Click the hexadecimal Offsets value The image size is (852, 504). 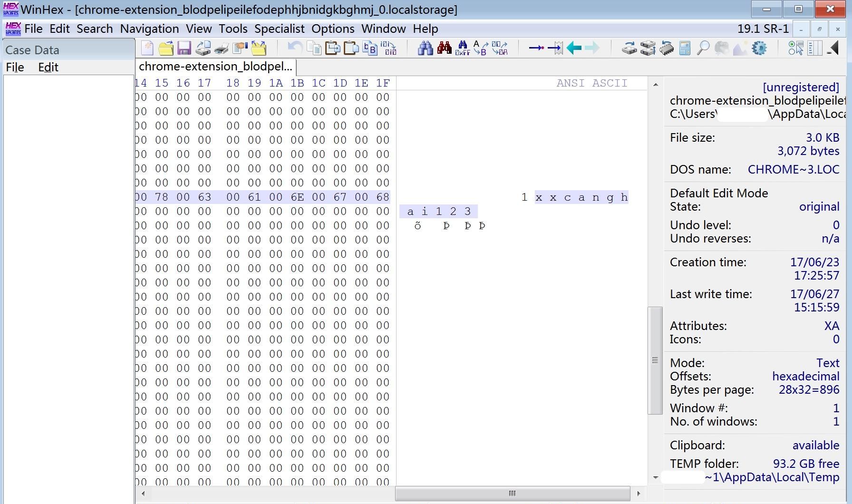pyautogui.click(x=806, y=377)
